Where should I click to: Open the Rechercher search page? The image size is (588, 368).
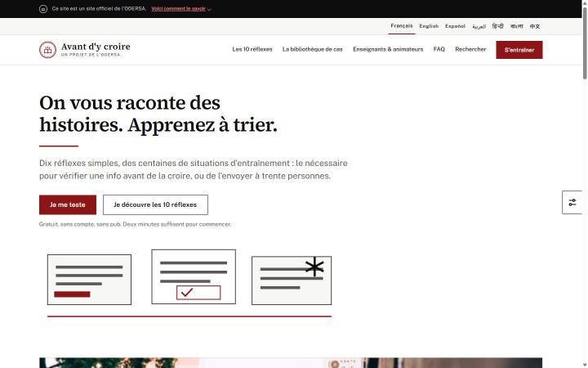coord(470,49)
